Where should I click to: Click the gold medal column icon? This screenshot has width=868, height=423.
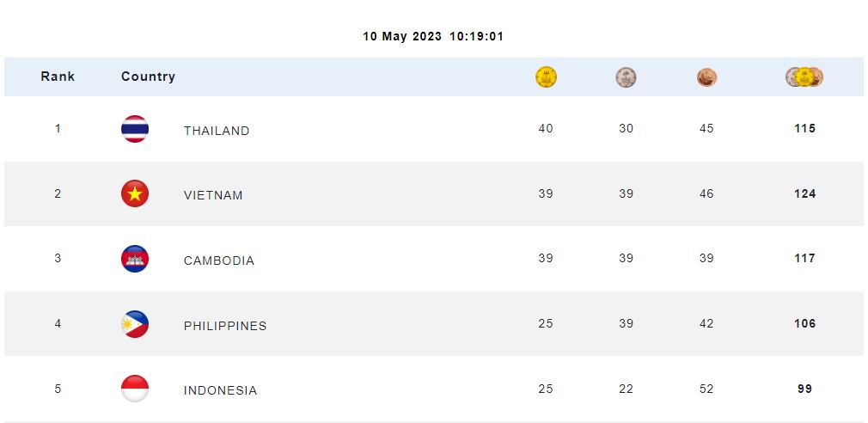point(546,77)
